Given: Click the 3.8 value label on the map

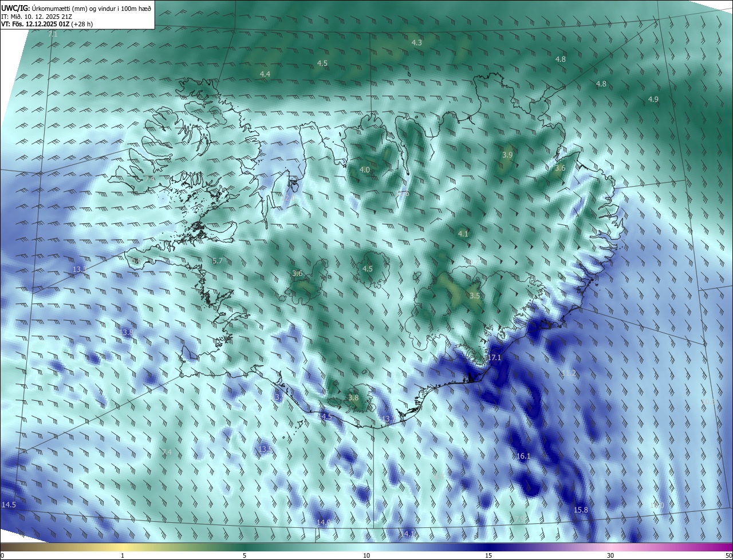Looking at the screenshot, I should point(353,398).
